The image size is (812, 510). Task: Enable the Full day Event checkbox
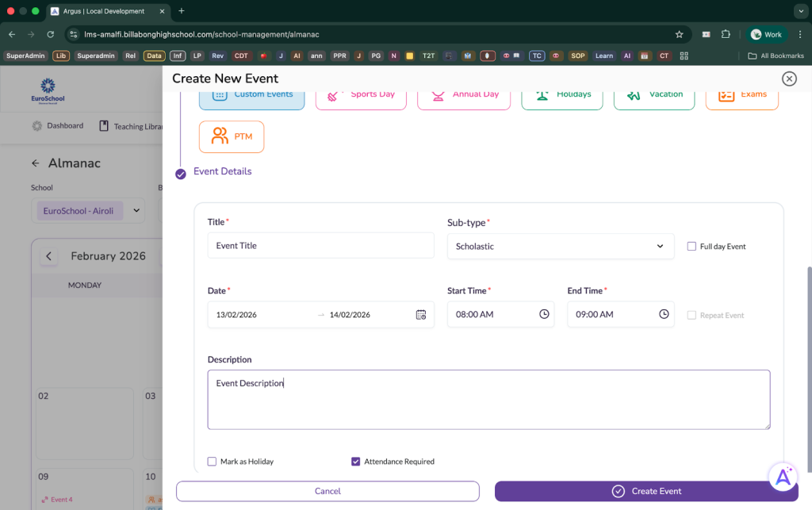(691, 247)
